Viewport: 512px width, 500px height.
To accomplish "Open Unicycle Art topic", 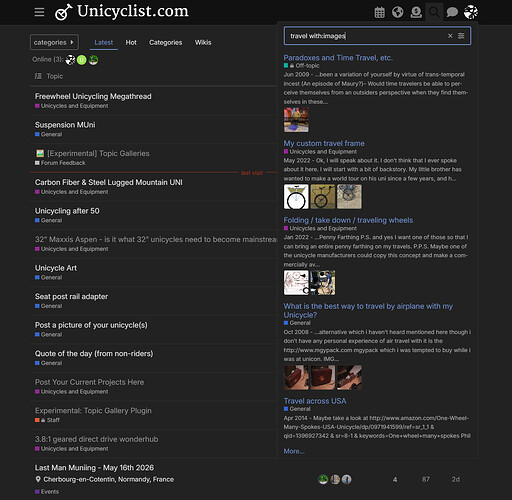I will click(56, 268).
